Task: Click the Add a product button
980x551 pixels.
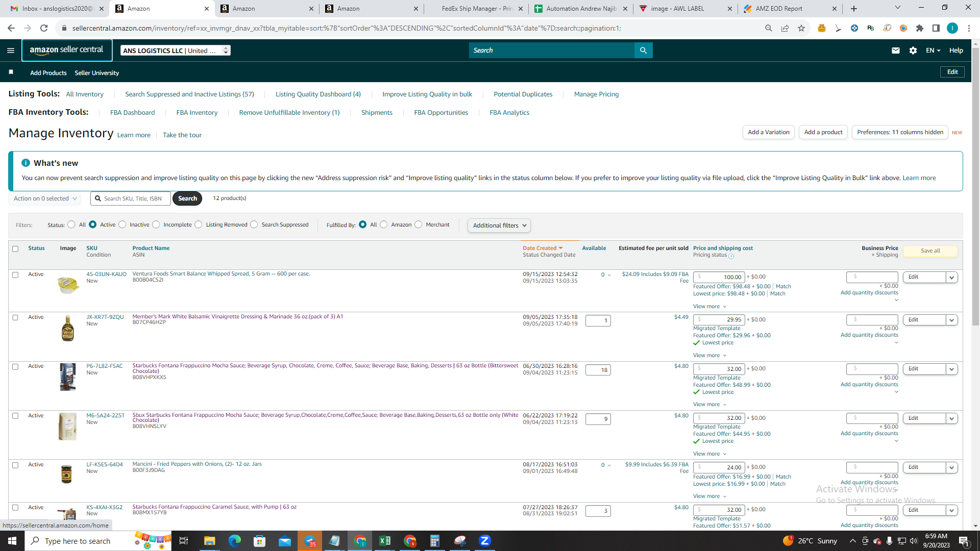Action: tap(823, 132)
